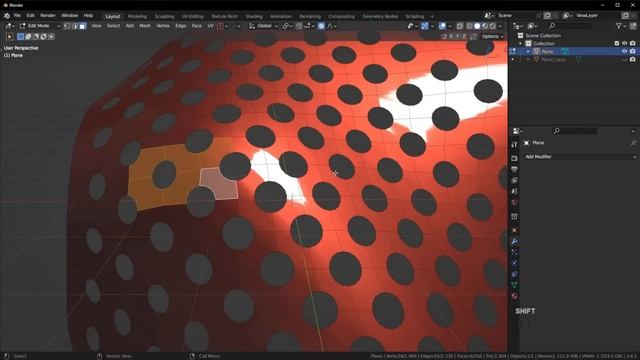640x360 pixels.
Task: Disable Plane object in renders
Action: [x=633, y=51]
